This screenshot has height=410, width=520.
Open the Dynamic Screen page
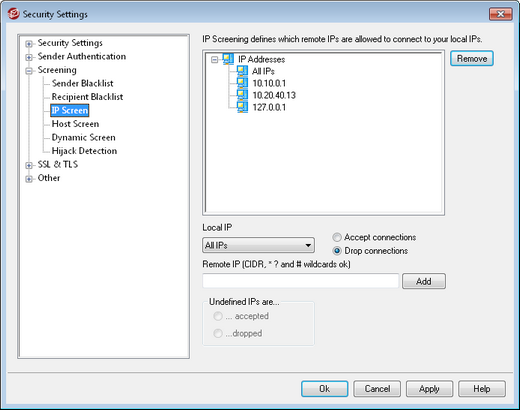(83, 137)
